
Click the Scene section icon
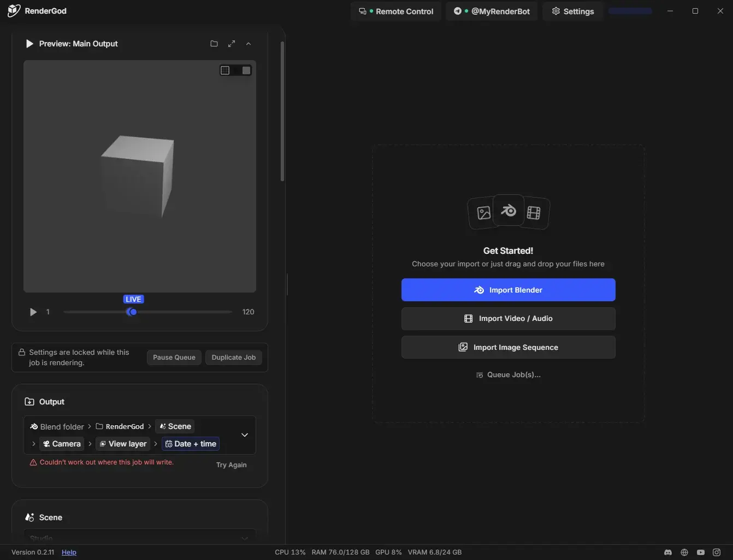29,517
